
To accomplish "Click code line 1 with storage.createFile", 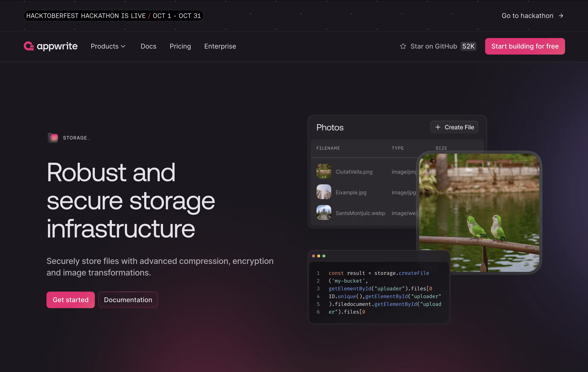I will tap(379, 273).
